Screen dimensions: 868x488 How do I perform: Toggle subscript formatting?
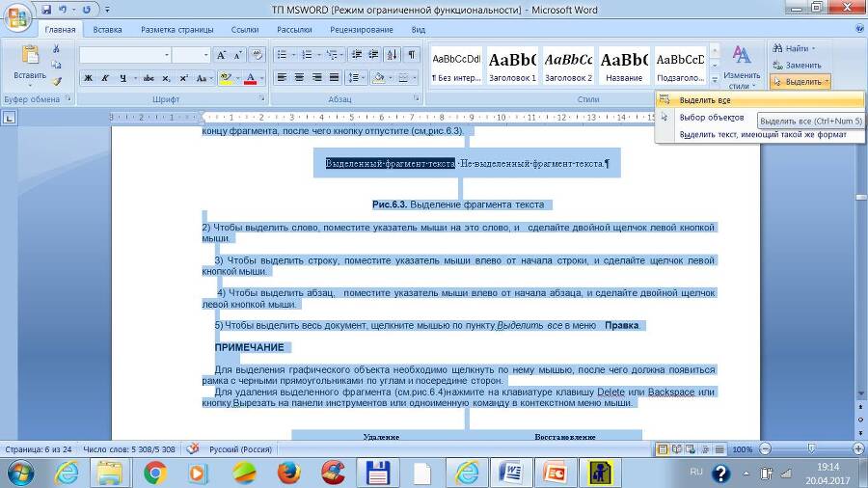click(166, 78)
